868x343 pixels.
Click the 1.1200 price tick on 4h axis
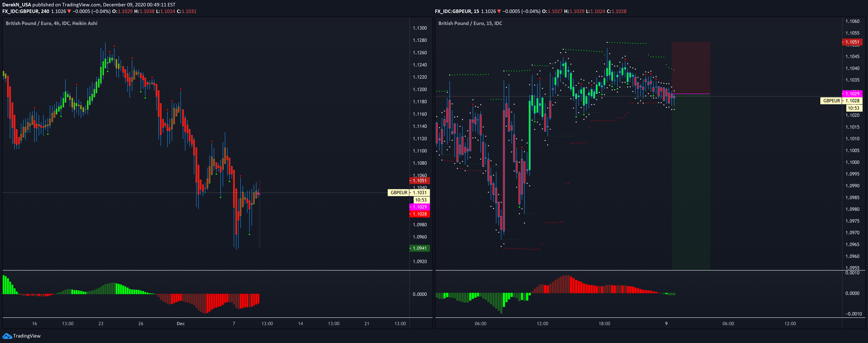pyautogui.click(x=420, y=89)
